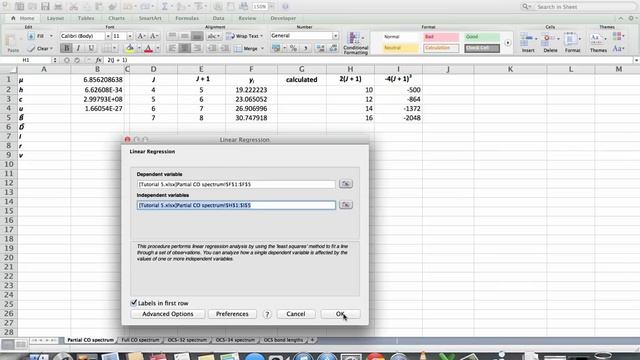Open the Clear dropdown in the Edit group
The image size is (640, 360).
point(51,49)
